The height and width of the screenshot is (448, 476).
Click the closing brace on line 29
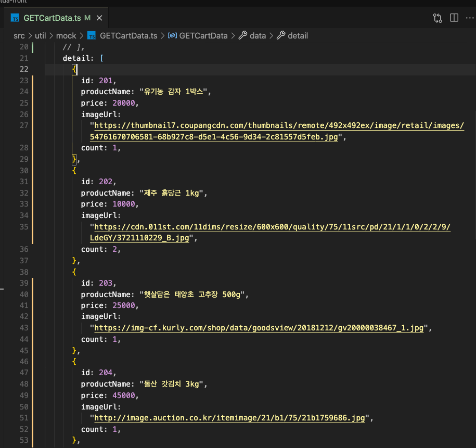(74, 159)
